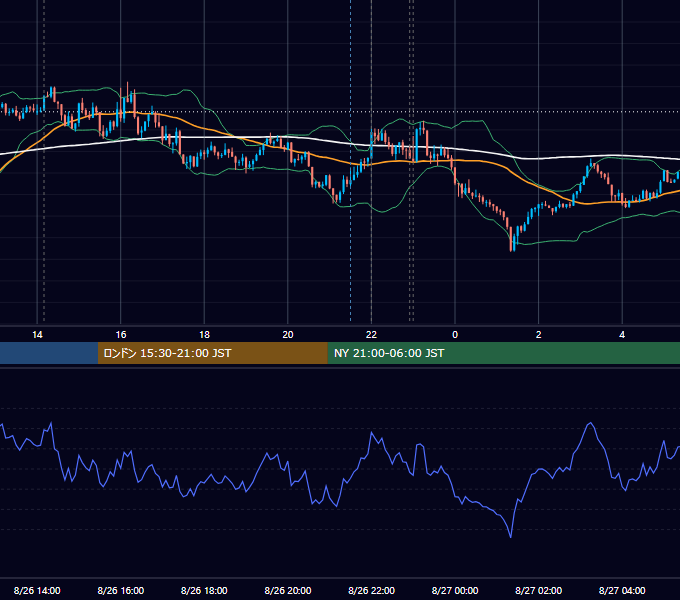This screenshot has height=600, width=680.
Task: Click the lowest trough of the oscillator line
Action: tap(511, 536)
